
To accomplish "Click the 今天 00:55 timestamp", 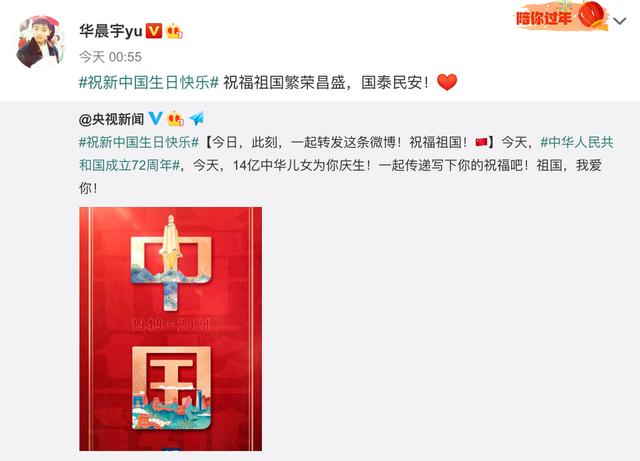I will point(110,57).
